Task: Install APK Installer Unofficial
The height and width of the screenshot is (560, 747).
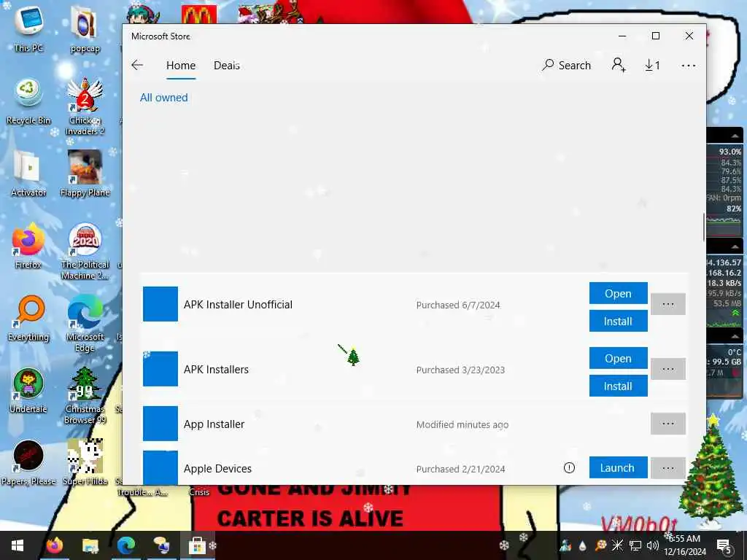Action: [618, 321]
